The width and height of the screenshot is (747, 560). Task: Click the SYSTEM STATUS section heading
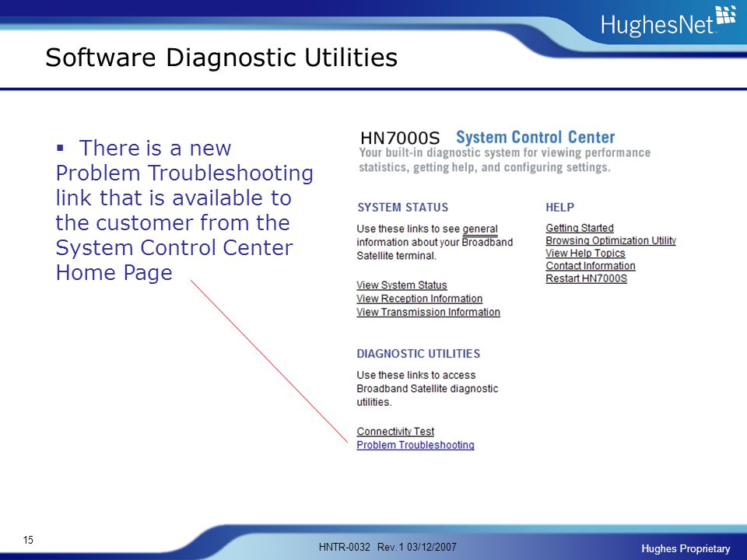[x=402, y=207]
